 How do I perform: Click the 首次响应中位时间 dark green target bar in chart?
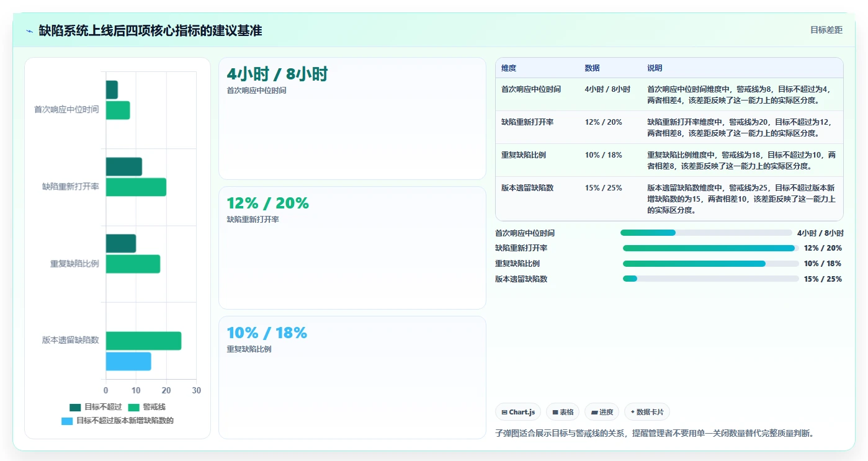tap(112, 90)
